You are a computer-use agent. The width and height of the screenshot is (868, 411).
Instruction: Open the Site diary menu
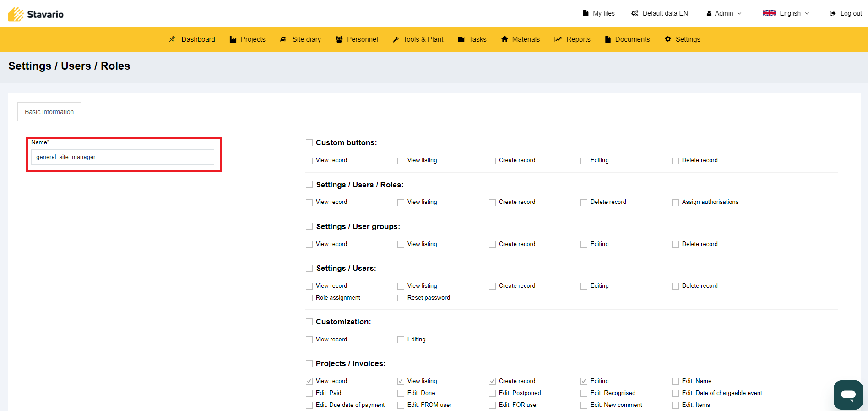307,39
